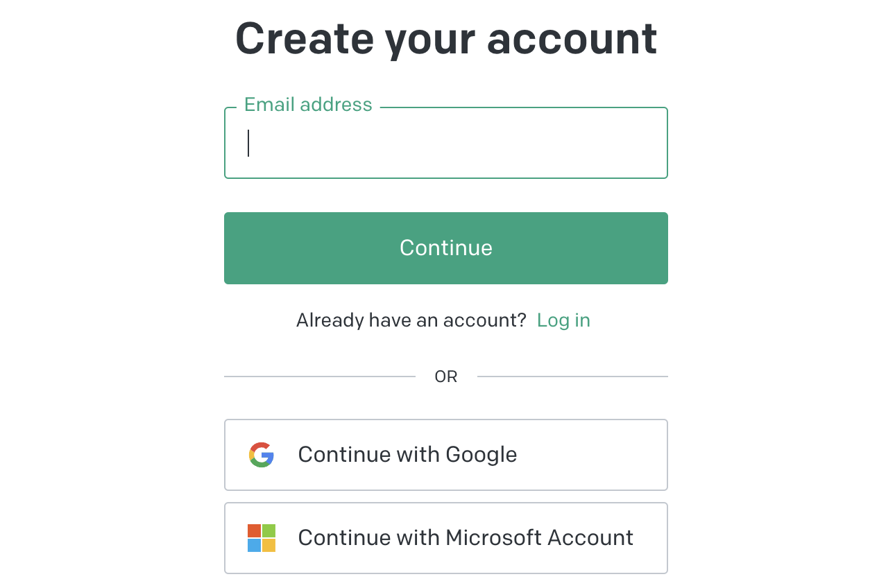
Task: Click the 'Continue with Microsoft Account' label text
Action: pos(466,538)
